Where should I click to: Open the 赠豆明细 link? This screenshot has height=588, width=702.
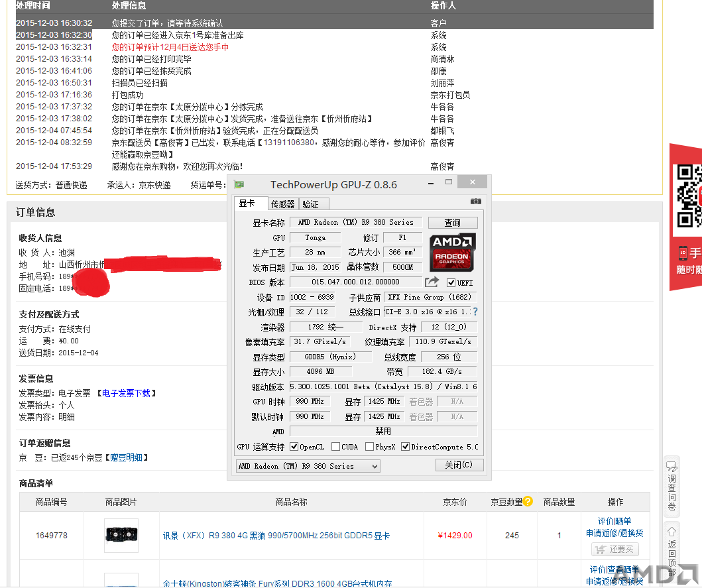pyautogui.click(x=126, y=457)
